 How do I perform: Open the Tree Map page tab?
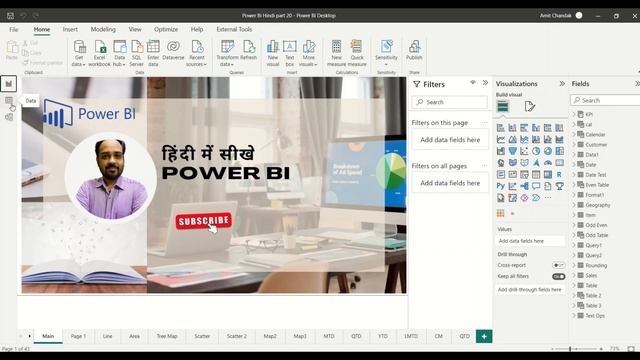(x=167, y=336)
